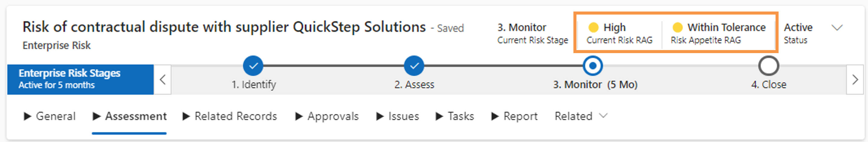Viewport: 868px width, 142px height.
Task: Click the left arrow of stage bar
Action: tap(163, 80)
